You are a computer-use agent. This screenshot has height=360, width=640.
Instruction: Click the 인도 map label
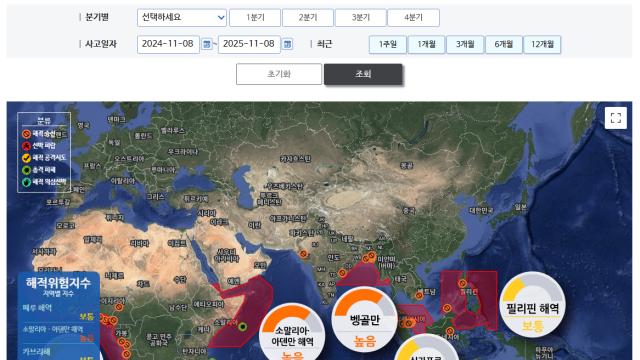333,258
